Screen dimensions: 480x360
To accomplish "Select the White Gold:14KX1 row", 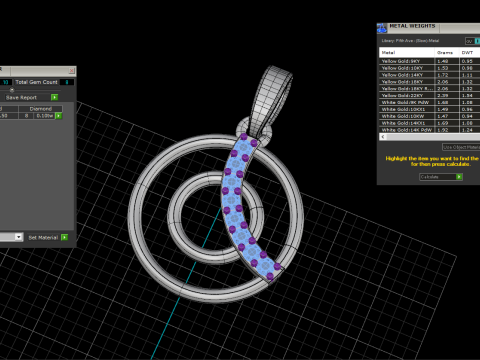I will (430, 123).
